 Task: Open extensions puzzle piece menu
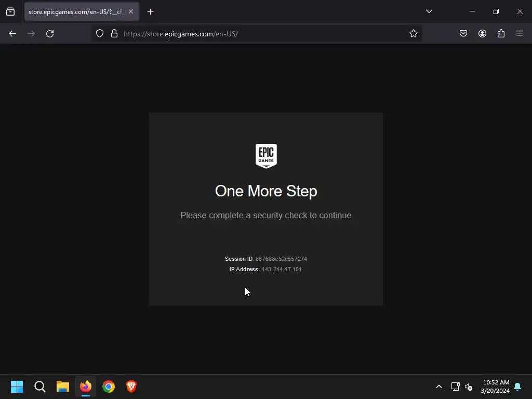tap(501, 34)
